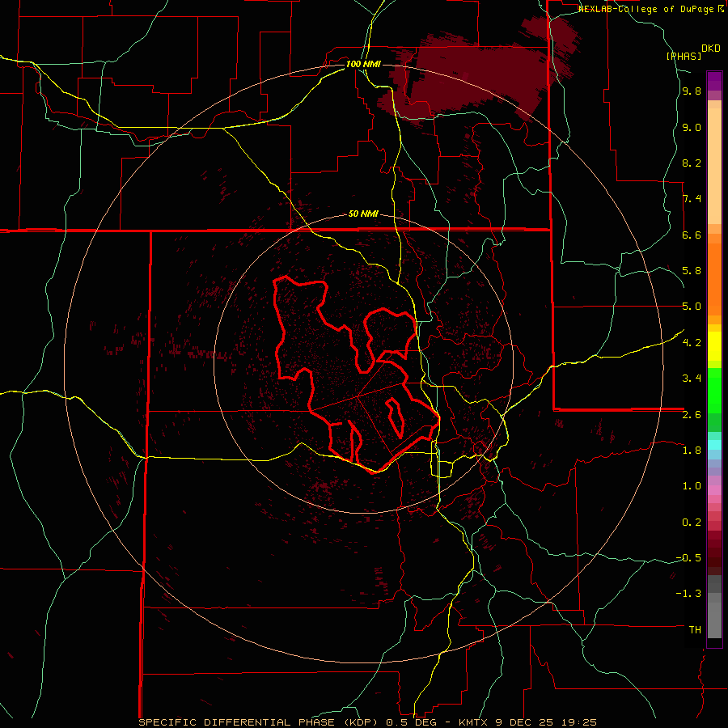Click the DKD label above the color scale

click(711, 49)
